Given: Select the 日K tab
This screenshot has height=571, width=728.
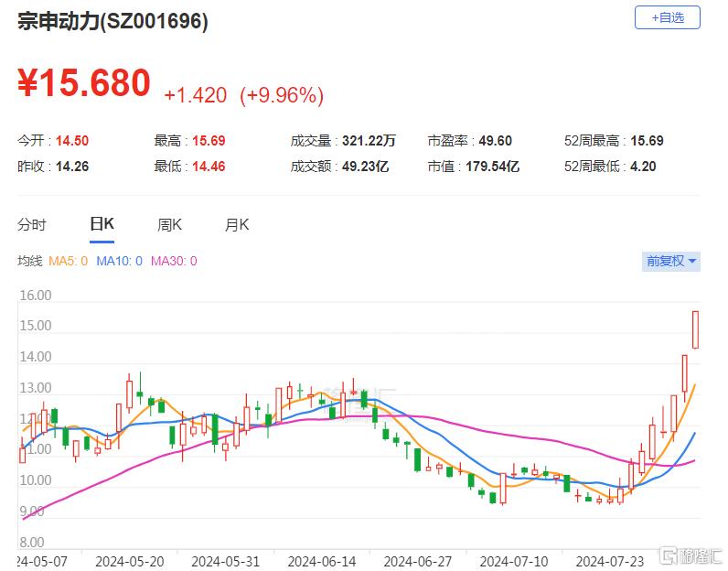Looking at the screenshot, I should pos(102,224).
